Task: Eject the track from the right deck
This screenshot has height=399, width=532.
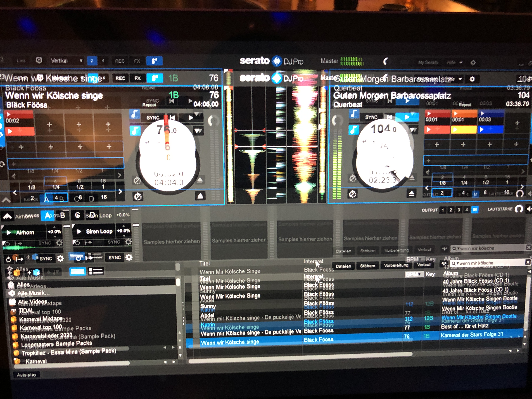Action: (411, 193)
